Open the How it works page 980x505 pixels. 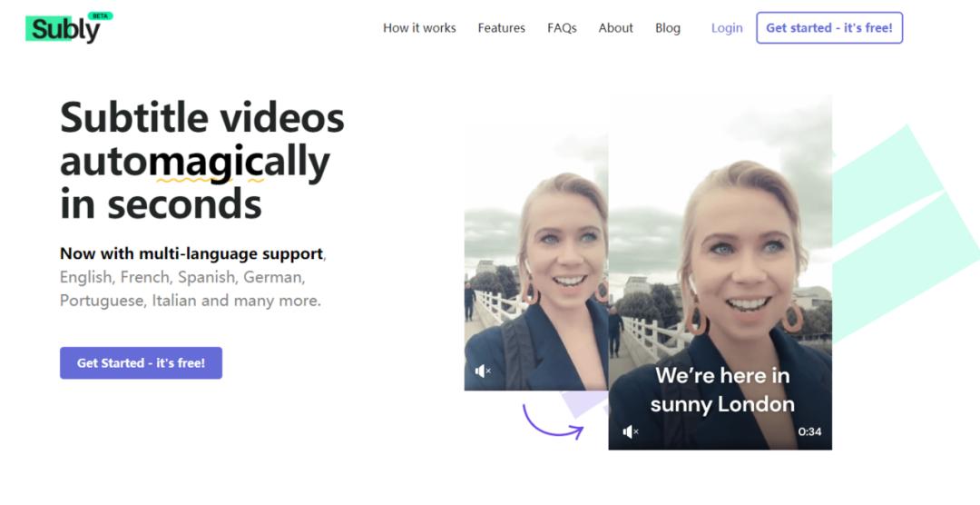[x=419, y=28]
